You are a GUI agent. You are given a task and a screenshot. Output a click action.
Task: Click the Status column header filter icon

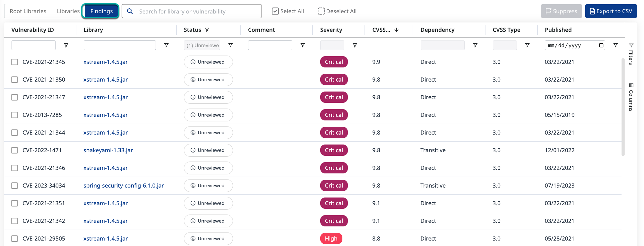pyautogui.click(x=207, y=30)
